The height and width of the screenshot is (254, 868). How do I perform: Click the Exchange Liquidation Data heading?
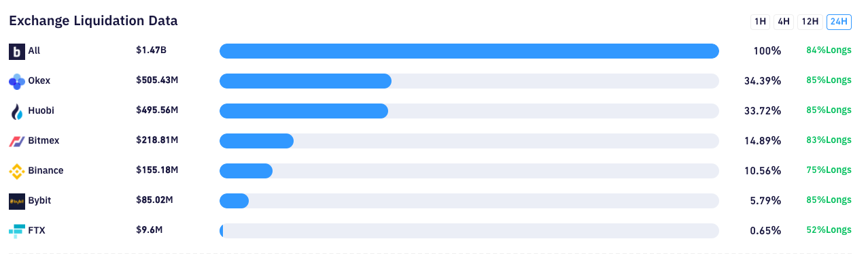pos(93,21)
